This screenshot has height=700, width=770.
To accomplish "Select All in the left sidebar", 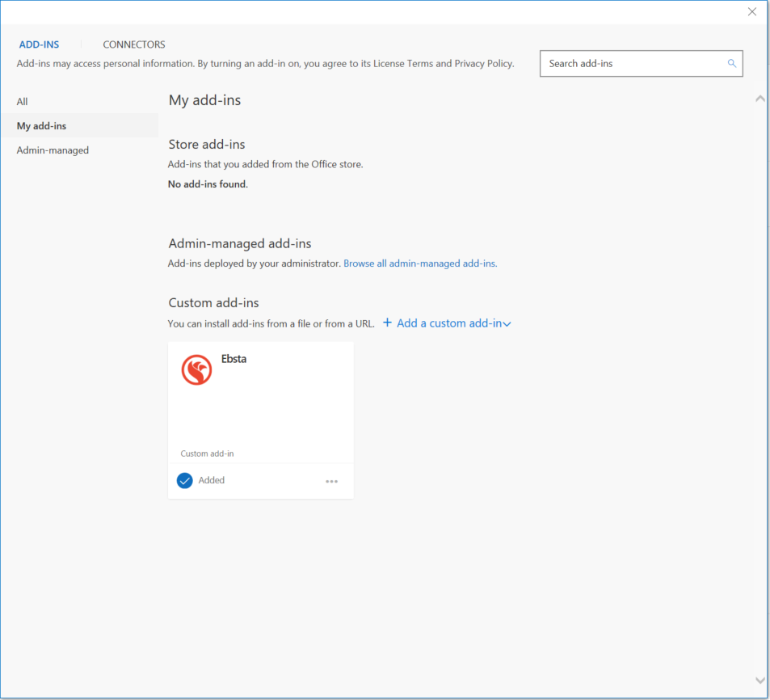I will (x=22, y=101).
